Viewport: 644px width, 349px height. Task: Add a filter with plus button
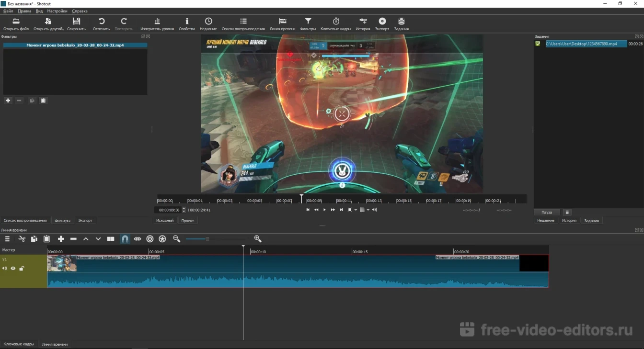(8, 101)
